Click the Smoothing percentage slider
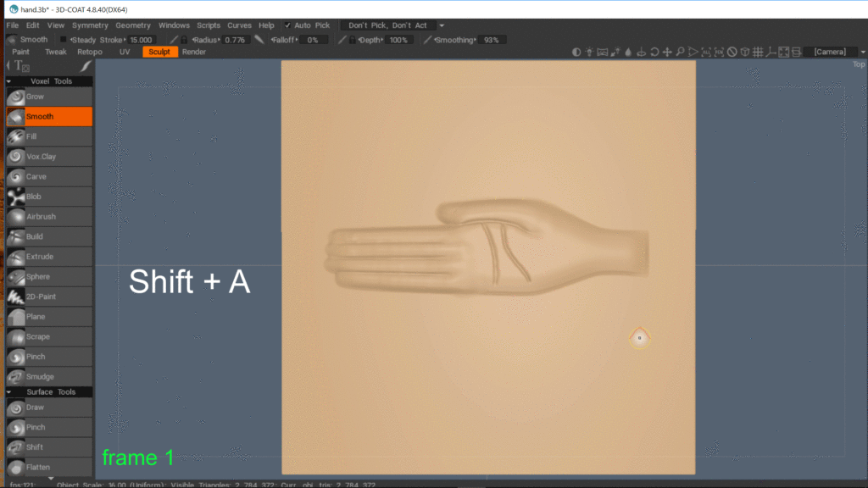The width and height of the screenshot is (868, 488). click(491, 40)
